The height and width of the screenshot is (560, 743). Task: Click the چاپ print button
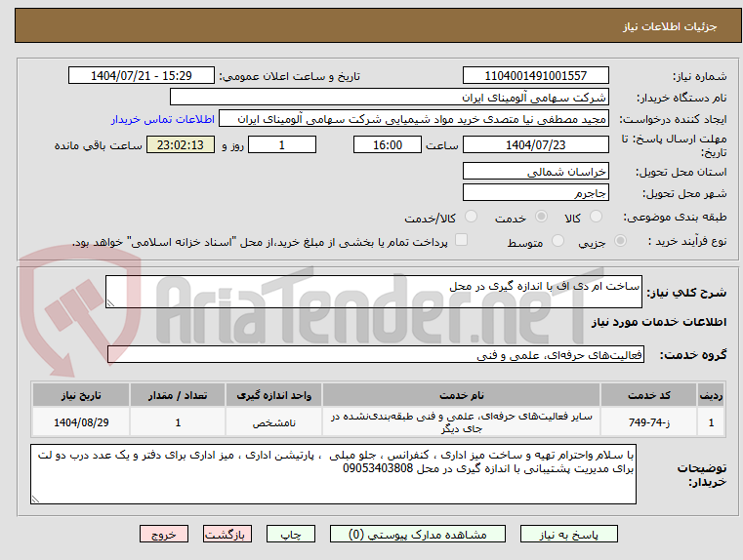coord(291,534)
